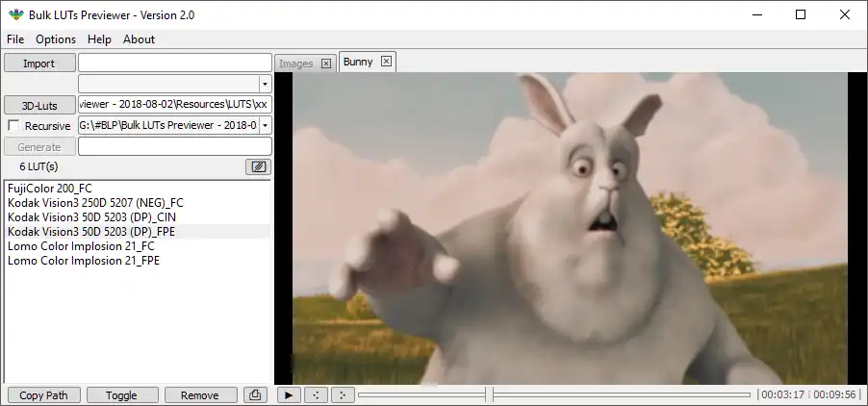The image size is (868, 406).
Task: Click the Bulk LUTs Previewer app icon
Action: (x=16, y=14)
